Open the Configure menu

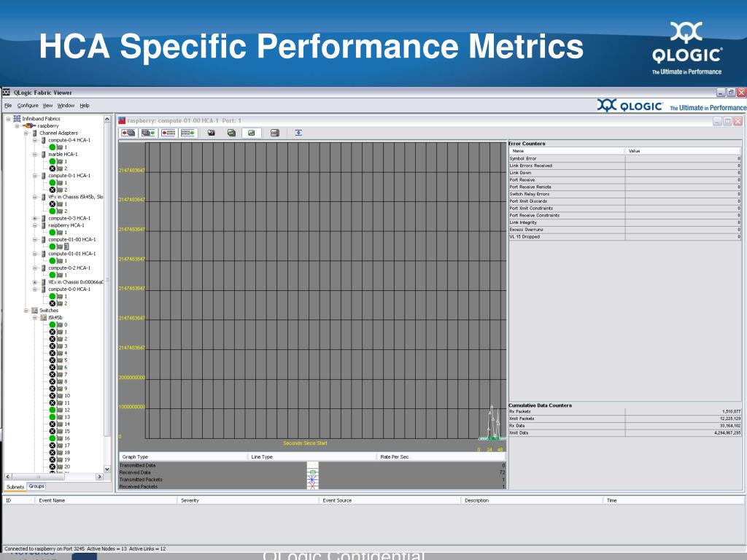pos(28,105)
